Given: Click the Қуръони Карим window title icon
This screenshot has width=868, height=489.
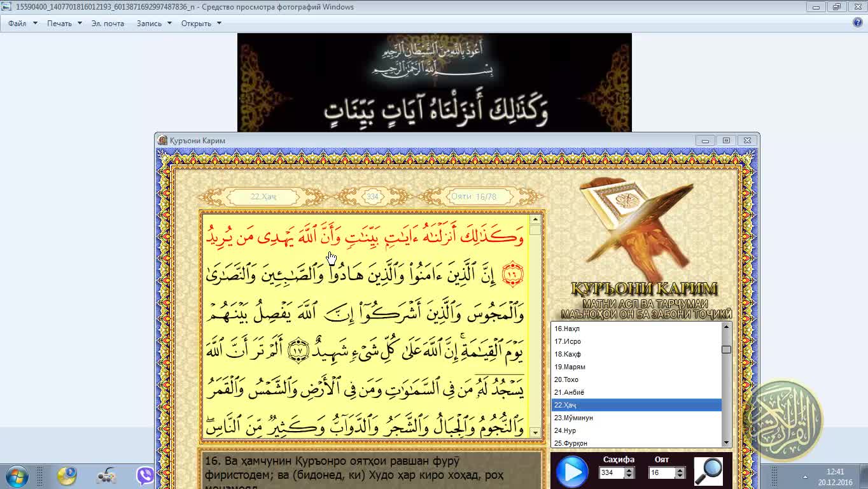Looking at the screenshot, I should pos(162,140).
